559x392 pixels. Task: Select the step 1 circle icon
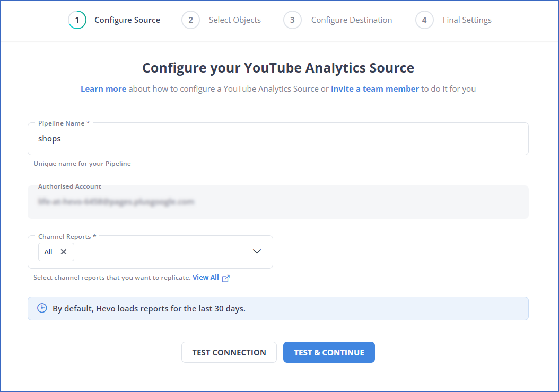click(77, 20)
